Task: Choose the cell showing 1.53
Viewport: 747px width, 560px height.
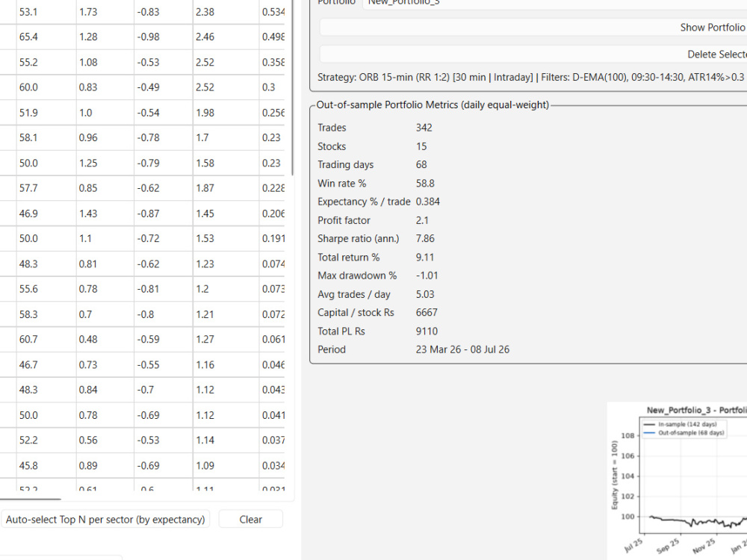Action: (x=226, y=239)
